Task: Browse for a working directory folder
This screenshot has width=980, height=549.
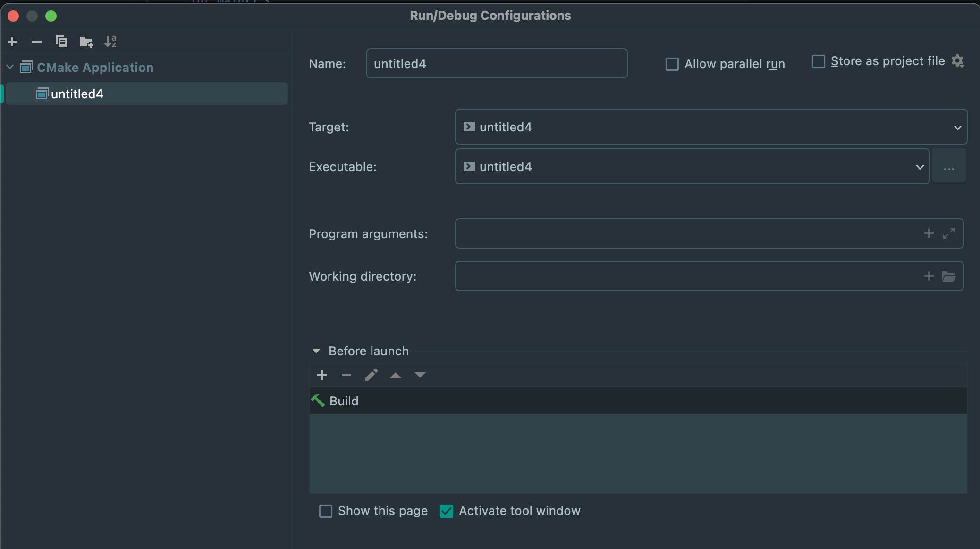Action: (x=950, y=276)
